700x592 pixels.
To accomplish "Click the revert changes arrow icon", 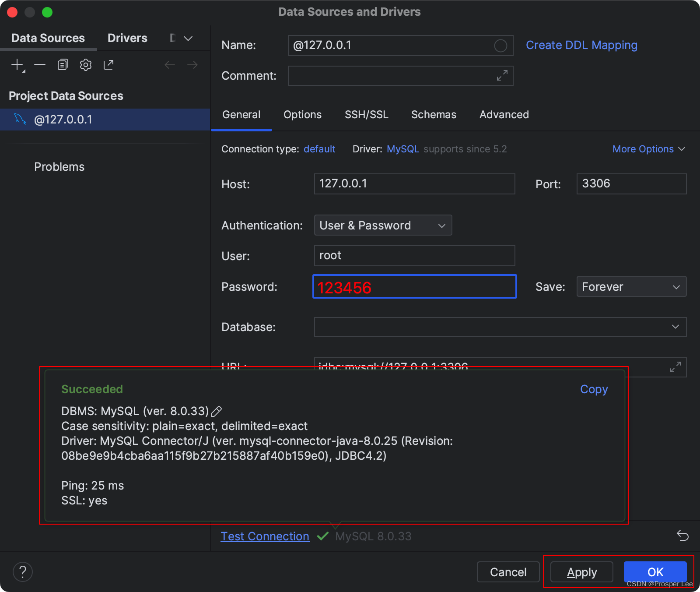I will (682, 536).
